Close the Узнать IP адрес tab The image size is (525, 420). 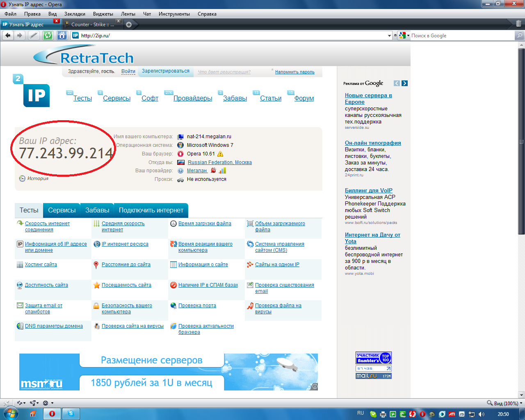[57, 21]
